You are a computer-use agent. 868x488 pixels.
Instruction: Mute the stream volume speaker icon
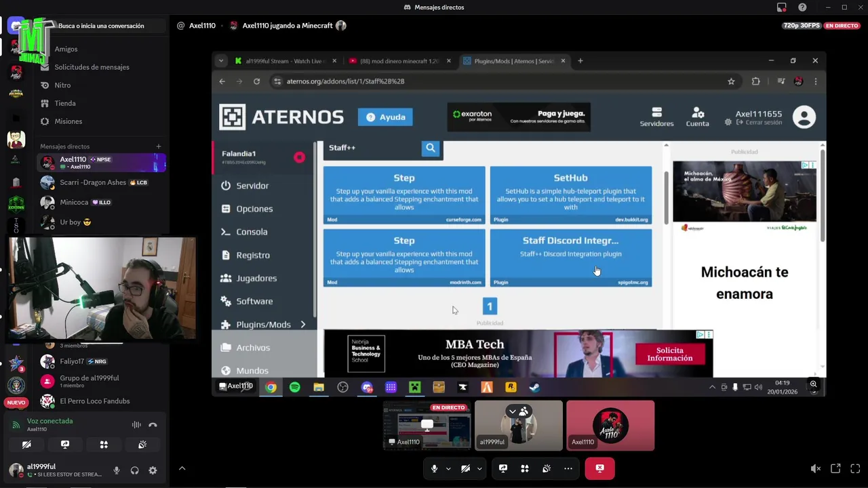(x=816, y=468)
